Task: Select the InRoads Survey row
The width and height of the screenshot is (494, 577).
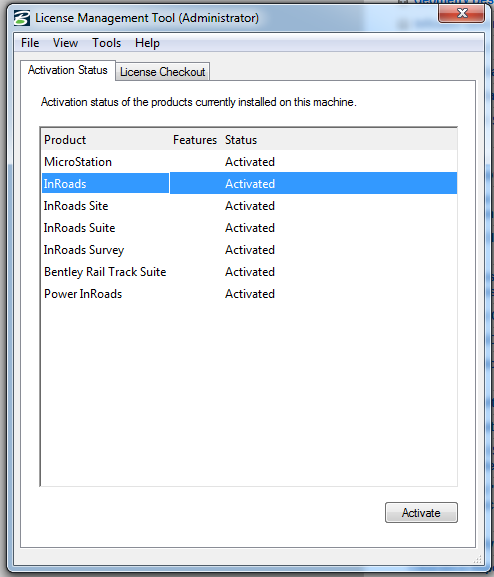Action: point(249,250)
